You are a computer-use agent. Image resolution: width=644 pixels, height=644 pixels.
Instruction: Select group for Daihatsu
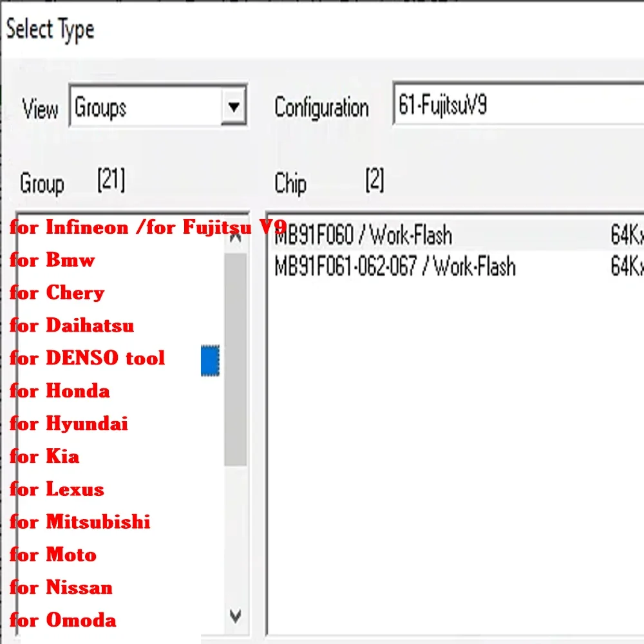tap(72, 325)
